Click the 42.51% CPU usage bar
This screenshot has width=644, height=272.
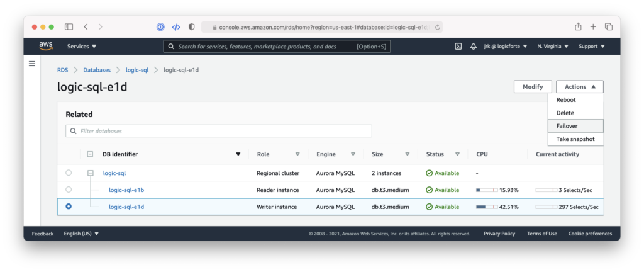487,207
